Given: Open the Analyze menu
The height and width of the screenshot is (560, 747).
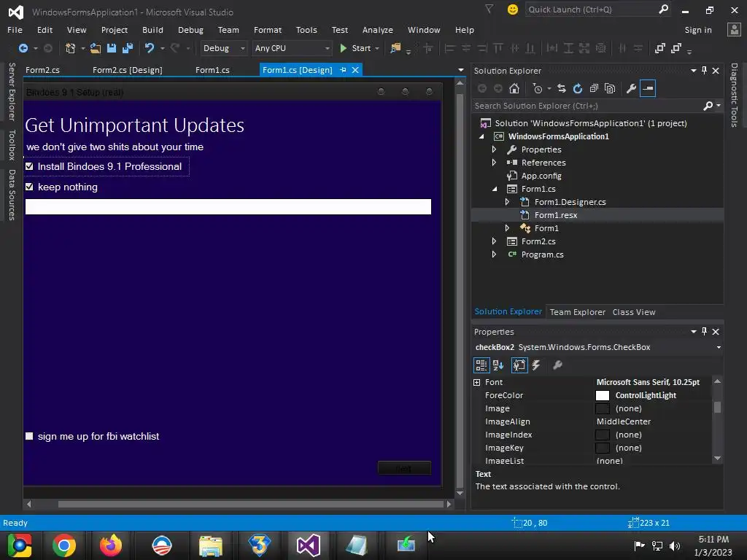Looking at the screenshot, I should (377, 29).
